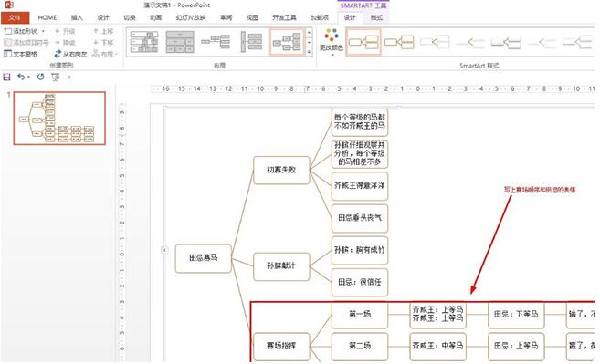This screenshot has height=364, width=600.
Task: Select the third horizontal hierarchy layout
Action: pyautogui.click(x=216, y=42)
